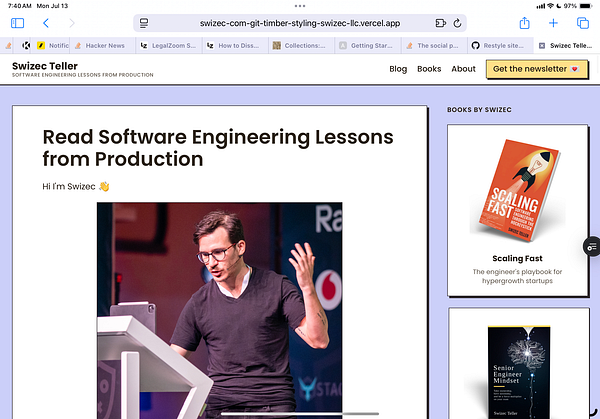Click Get the newsletter button
This screenshot has width=600, height=419.
coord(536,69)
